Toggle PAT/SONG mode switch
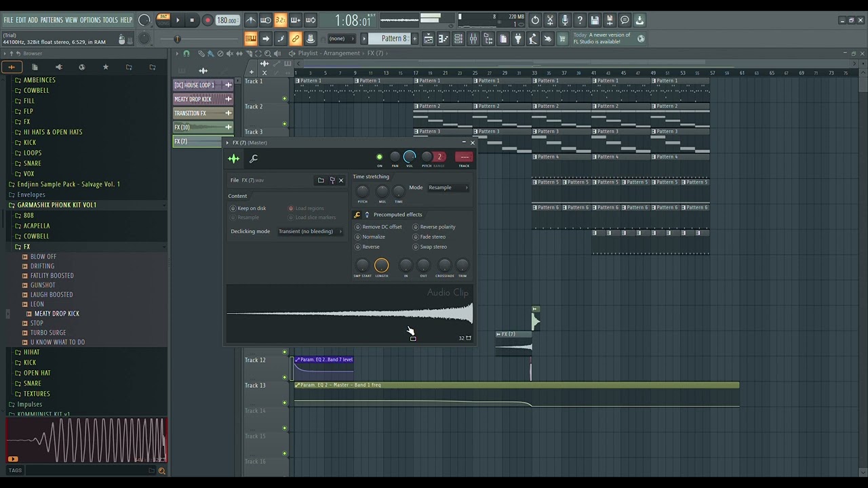Viewport: 868px width, 488px height. [163, 20]
